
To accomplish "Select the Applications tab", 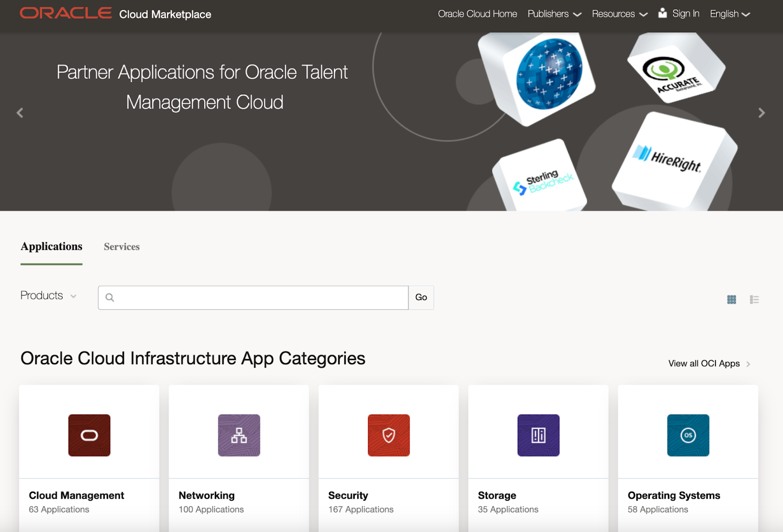I will (51, 247).
